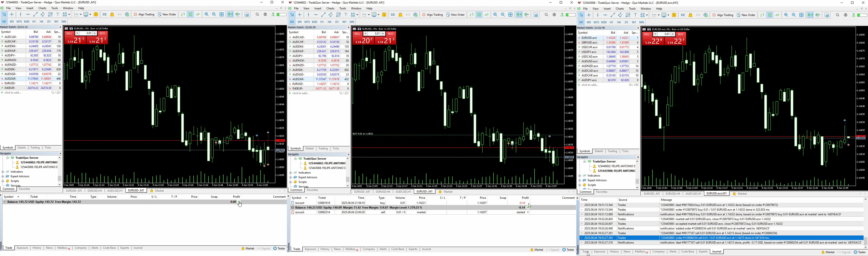Toggle chart auto-scroll in the EURUSD.ecn window
Viewport: 868px width, 256px height.
(x=810, y=15)
